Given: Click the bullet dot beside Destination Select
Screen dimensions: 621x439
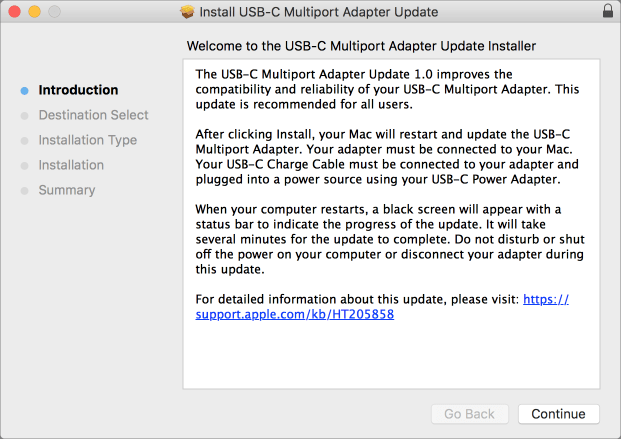Looking at the screenshot, I should tap(25, 115).
